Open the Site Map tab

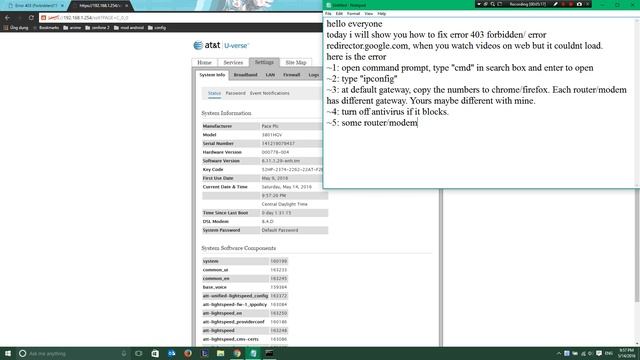[x=296, y=62]
